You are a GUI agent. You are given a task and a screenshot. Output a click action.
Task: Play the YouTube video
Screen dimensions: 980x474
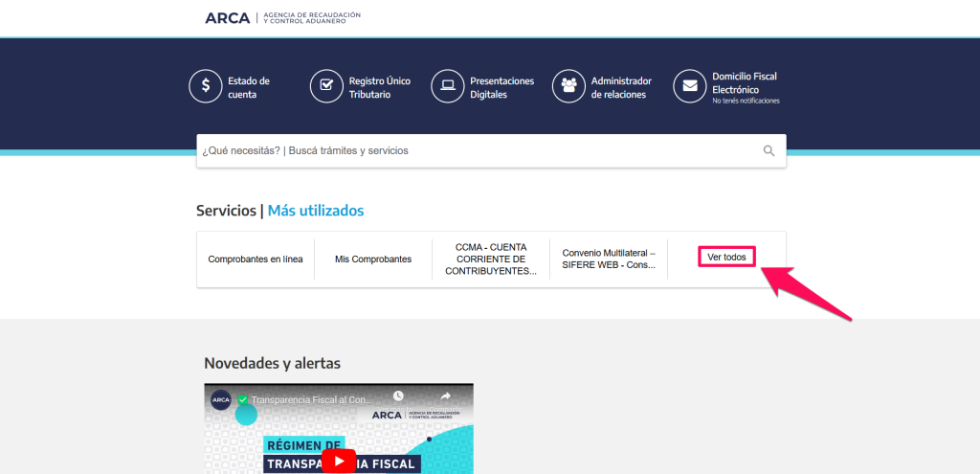339,462
